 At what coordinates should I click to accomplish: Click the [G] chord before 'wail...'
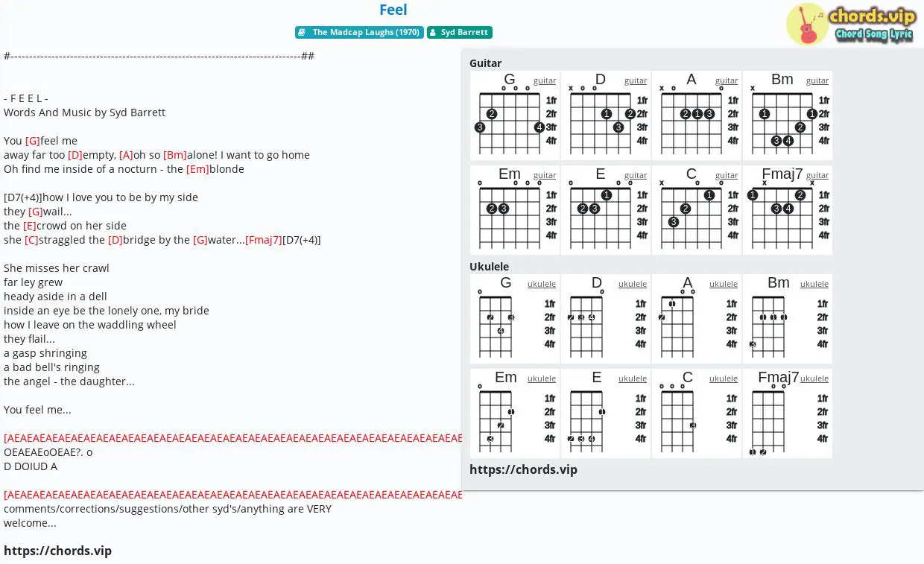36,212
